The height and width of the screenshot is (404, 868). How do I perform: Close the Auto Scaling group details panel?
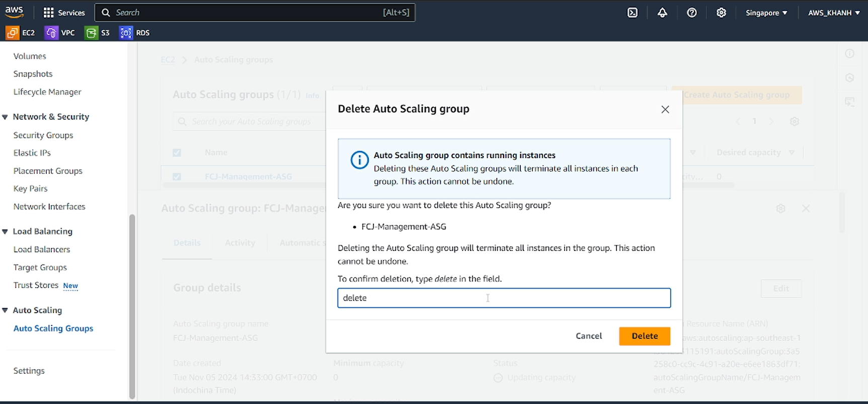point(806,209)
